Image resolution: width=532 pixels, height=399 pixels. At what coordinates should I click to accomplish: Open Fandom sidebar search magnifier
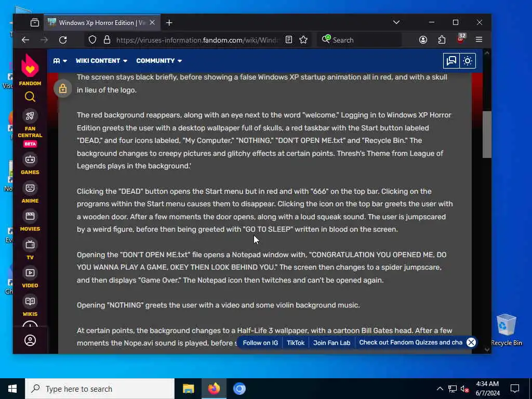[x=30, y=97]
